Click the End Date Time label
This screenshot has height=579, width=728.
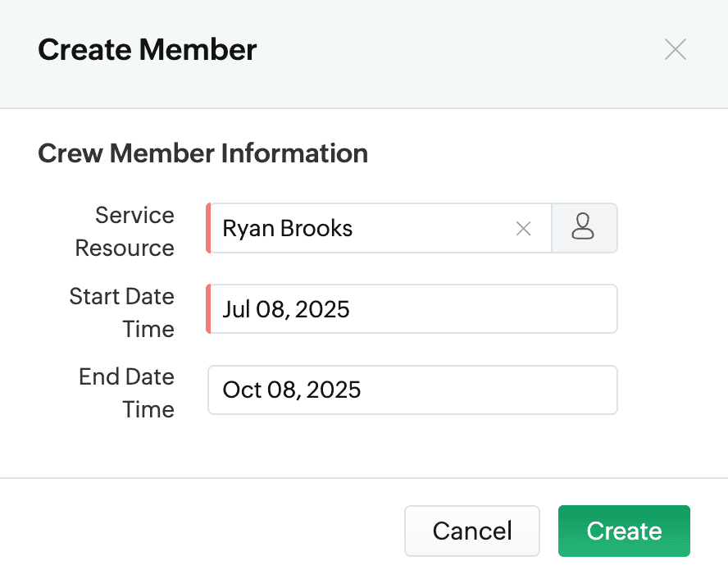[x=126, y=393]
